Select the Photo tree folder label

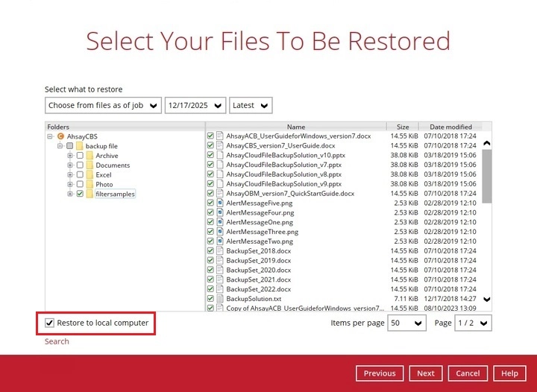104,184
